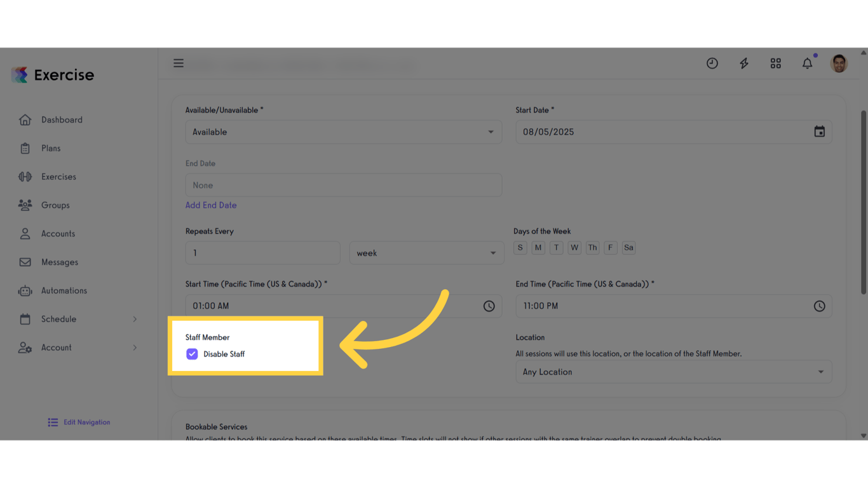This screenshot has width=868, height=488.
Task: Open the Start Date calendar picker
Action: tap(819, 132)
